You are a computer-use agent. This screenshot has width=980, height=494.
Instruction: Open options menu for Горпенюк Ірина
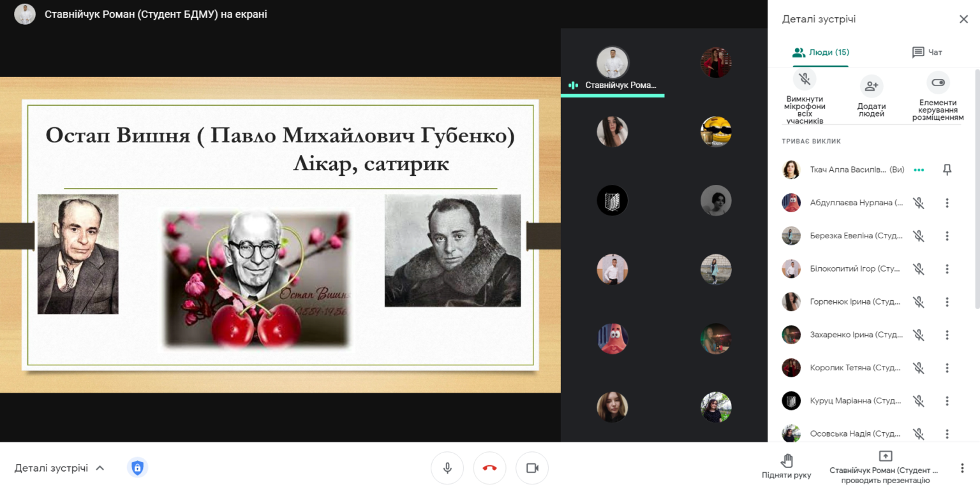click(947, 301)
